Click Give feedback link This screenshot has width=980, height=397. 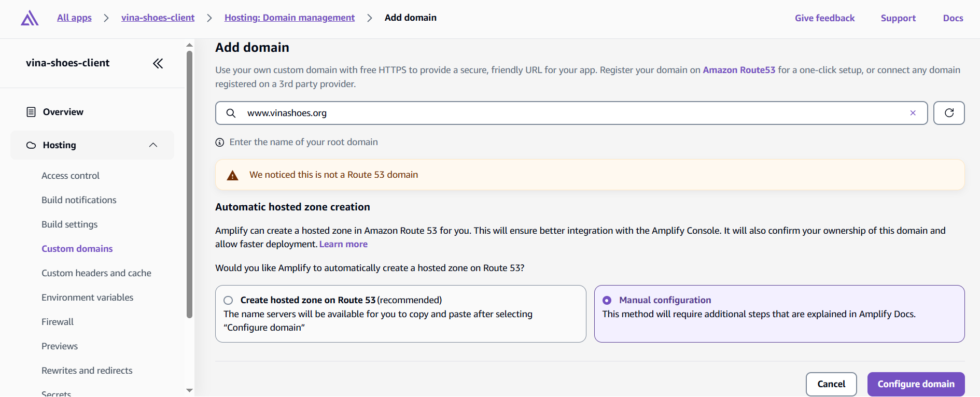click(x=824, y=18)
